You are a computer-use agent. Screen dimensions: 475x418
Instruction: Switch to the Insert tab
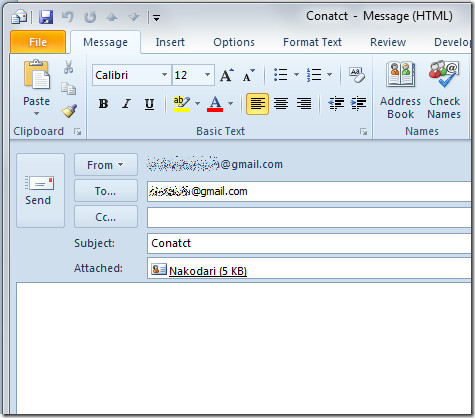pos(170,42)
